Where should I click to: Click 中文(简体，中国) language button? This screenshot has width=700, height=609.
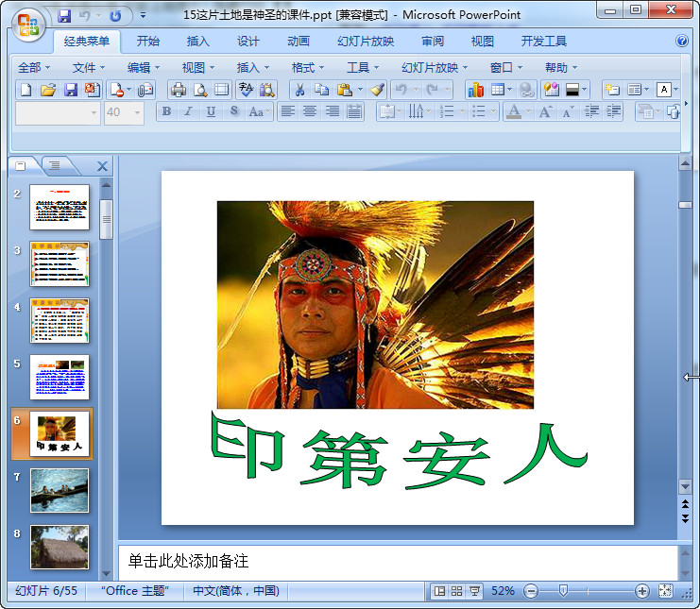[236, 591]
